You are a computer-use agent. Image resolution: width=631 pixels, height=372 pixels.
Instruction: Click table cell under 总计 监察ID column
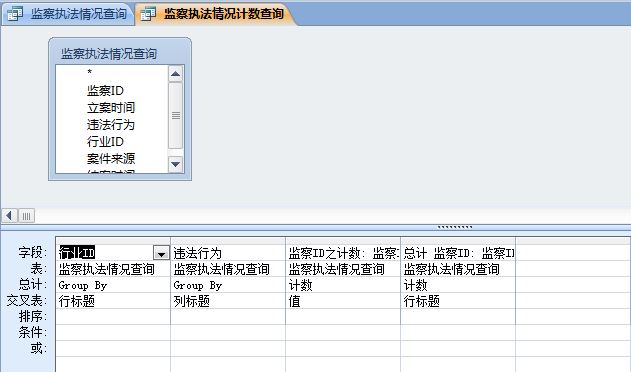(x=458, y=269)
